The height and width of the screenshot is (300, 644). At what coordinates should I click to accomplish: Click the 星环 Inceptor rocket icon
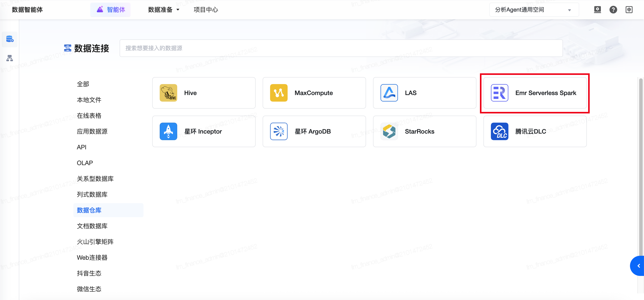[x=168, y=131]
